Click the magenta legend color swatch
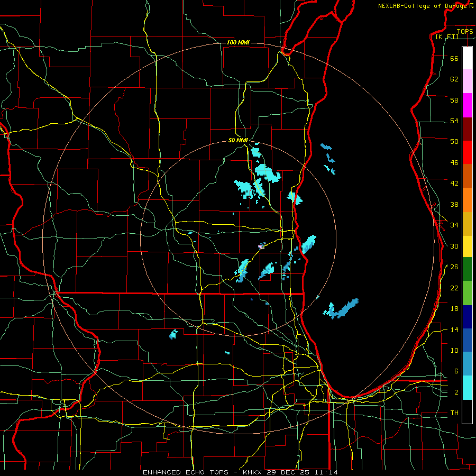This screenshot has width=476, height=476. tap(467, 105)
